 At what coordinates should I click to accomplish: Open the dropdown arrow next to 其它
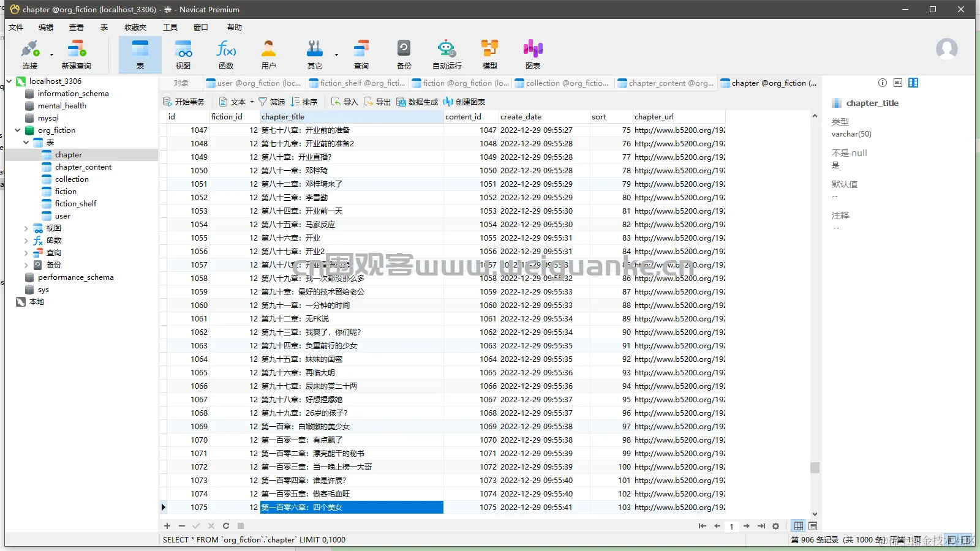click(336, 54)
